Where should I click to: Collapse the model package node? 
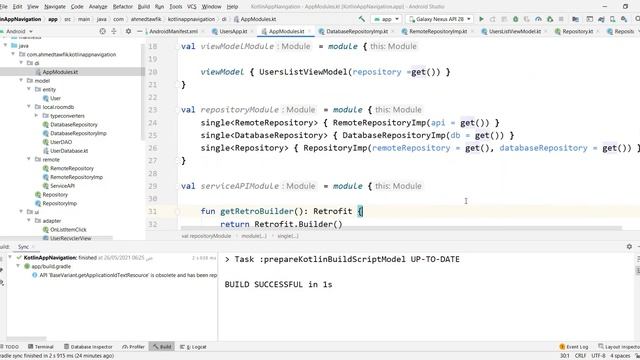[21, 80]
